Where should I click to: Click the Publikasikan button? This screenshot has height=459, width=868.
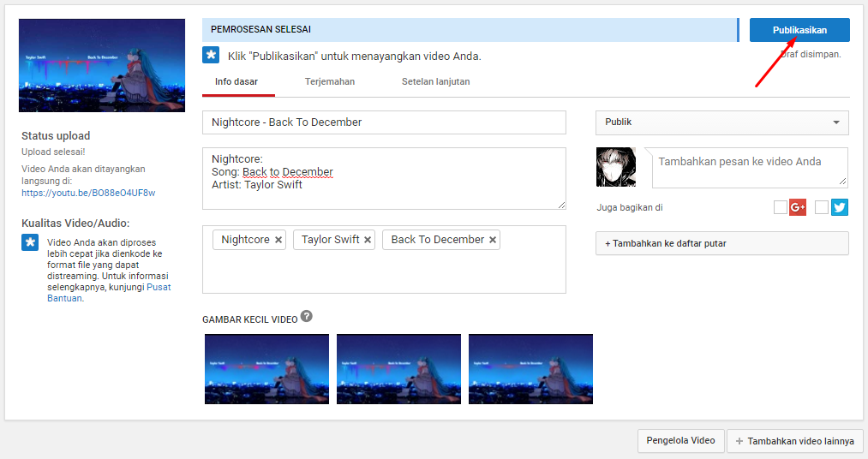tap(799, 30)
